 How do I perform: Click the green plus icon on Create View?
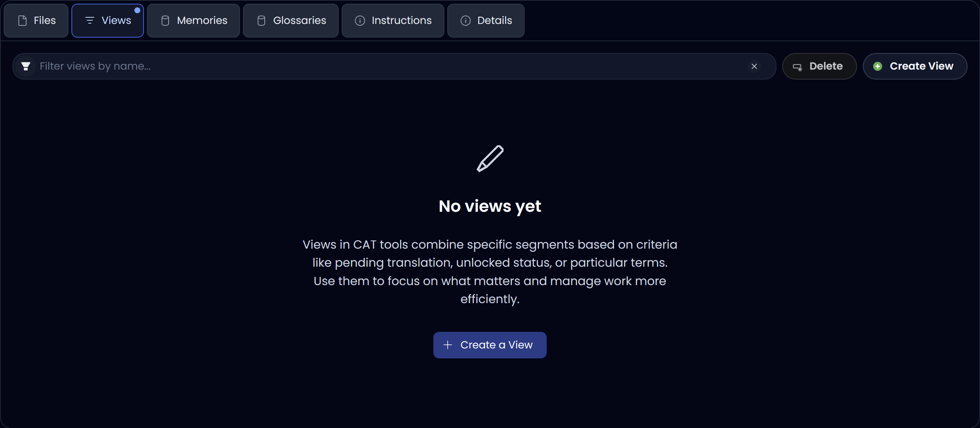(x=878, y=66)
